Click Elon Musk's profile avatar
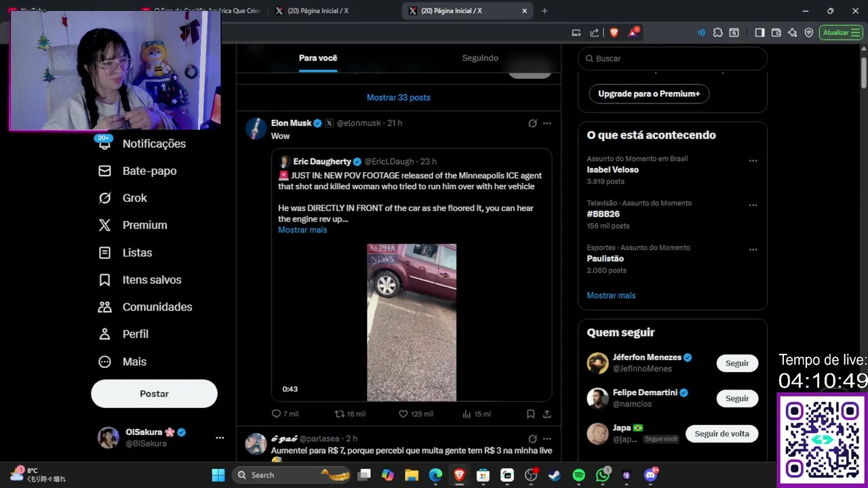This screenshot has width=868, height=488. coord(256,128)
